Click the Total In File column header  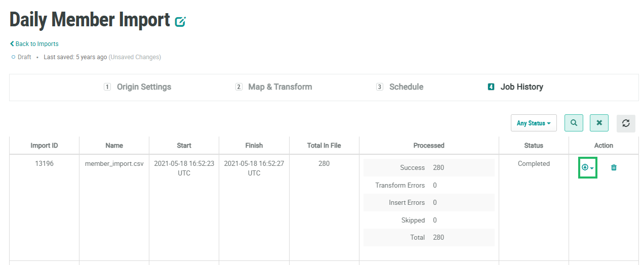324,146
